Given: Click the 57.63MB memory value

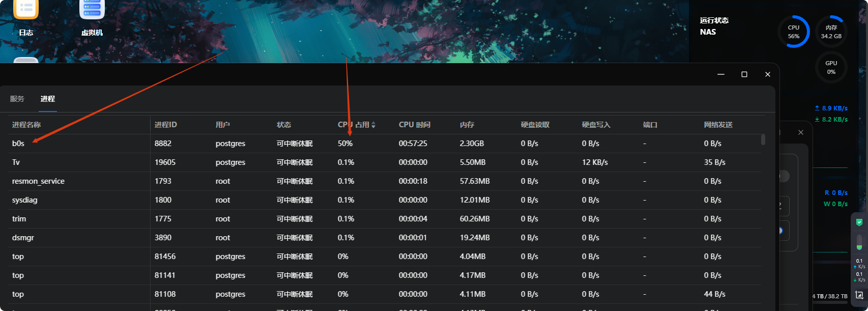Looking at the screenshot, I should [475, 181].
